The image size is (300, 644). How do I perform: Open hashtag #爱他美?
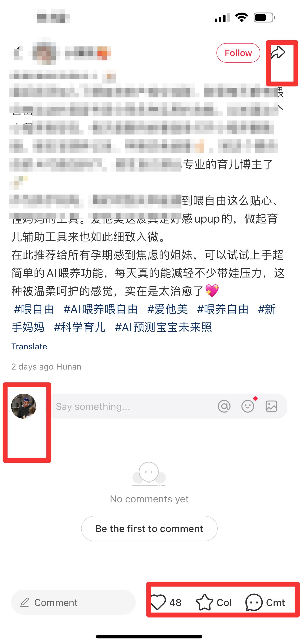pos(167,309)
